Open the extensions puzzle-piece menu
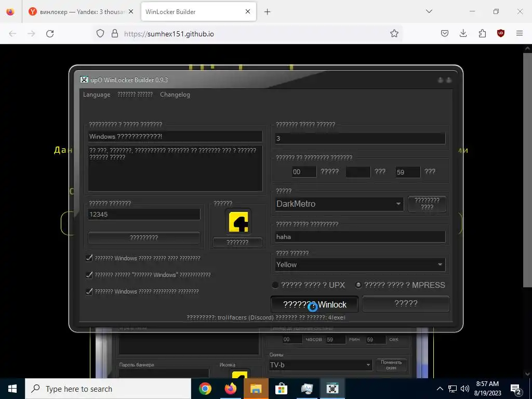 click(x=482, y=33)
